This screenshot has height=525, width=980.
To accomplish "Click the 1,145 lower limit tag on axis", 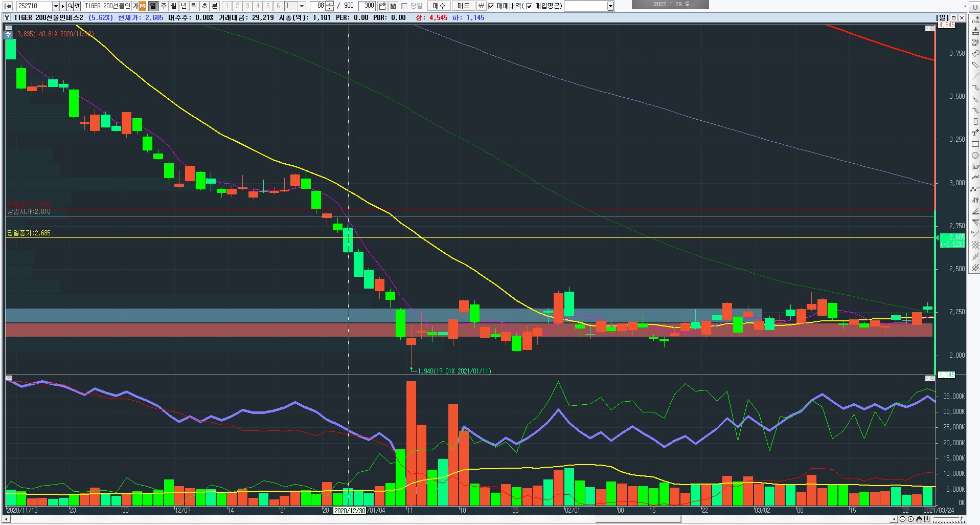I will pos(946,375).
